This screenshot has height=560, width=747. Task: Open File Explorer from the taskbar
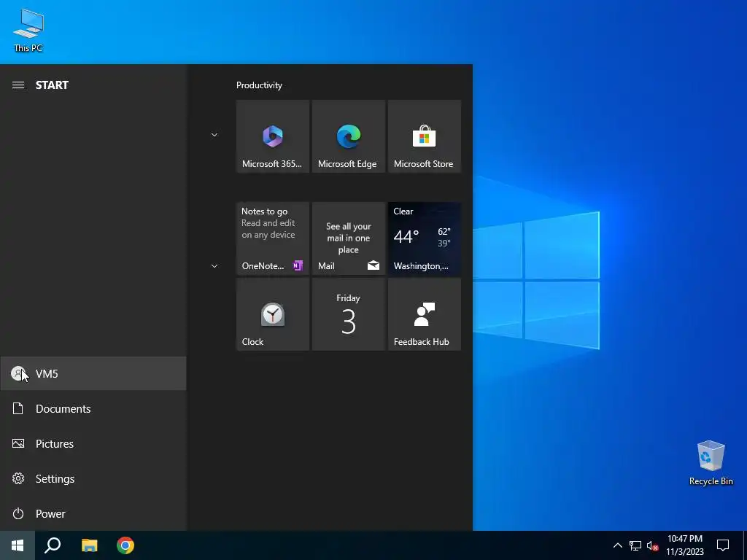point(89,545)
